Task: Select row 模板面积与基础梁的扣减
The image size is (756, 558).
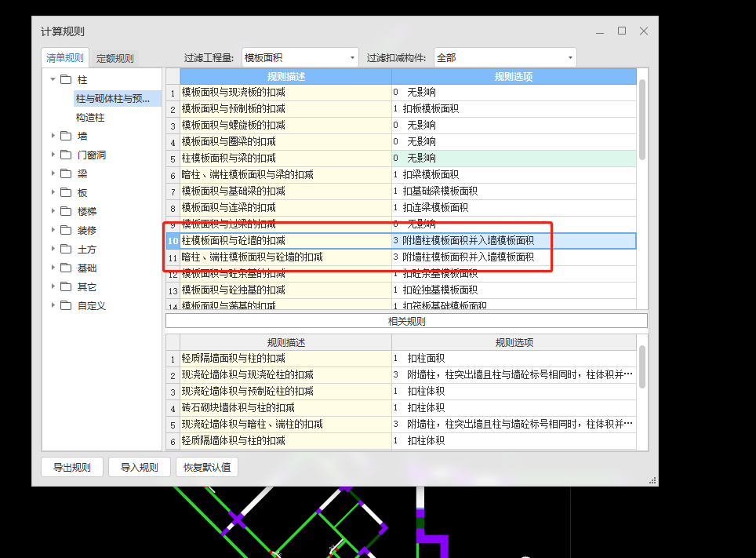Action: [x=286, y=191]
